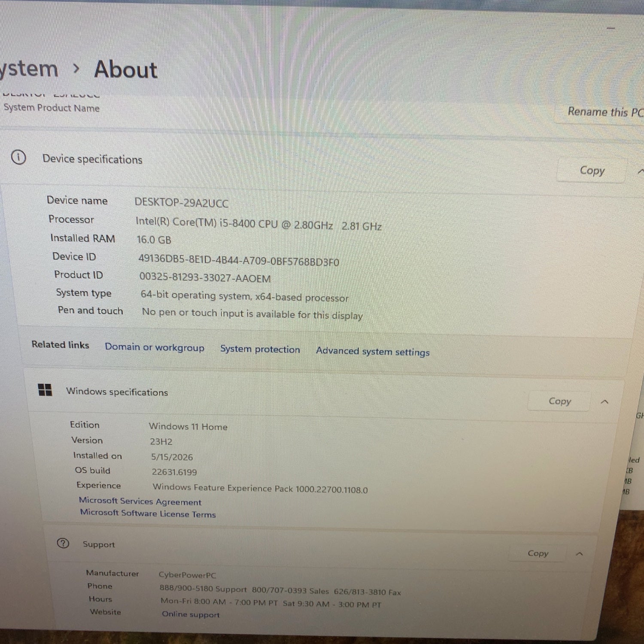The image size is (644, 644).
Task: Select Product ID 00325-81293-33027-AAOEM
Action: [205, 277]
